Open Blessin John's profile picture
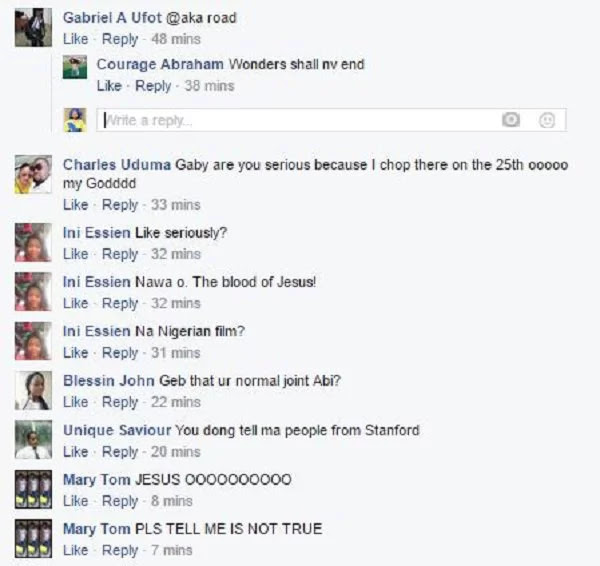This screenshot has width=600, height=566. [x=33, y=390]
